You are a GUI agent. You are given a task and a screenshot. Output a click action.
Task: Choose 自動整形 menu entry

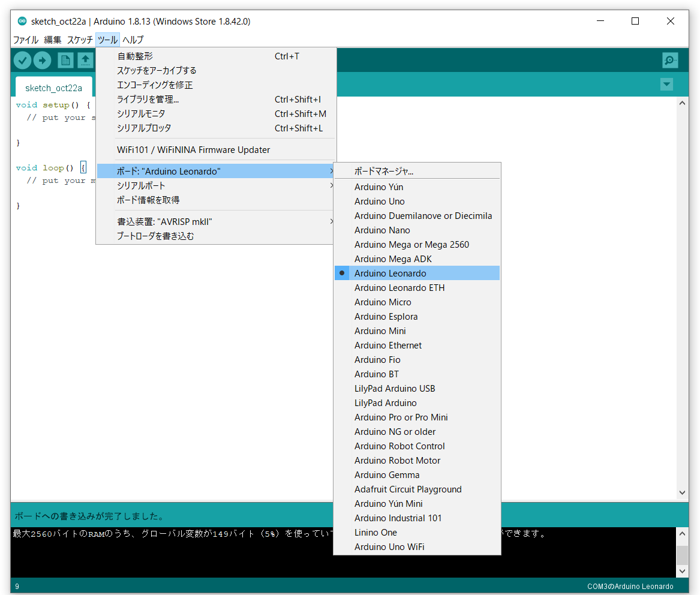(x=215, y=56)
